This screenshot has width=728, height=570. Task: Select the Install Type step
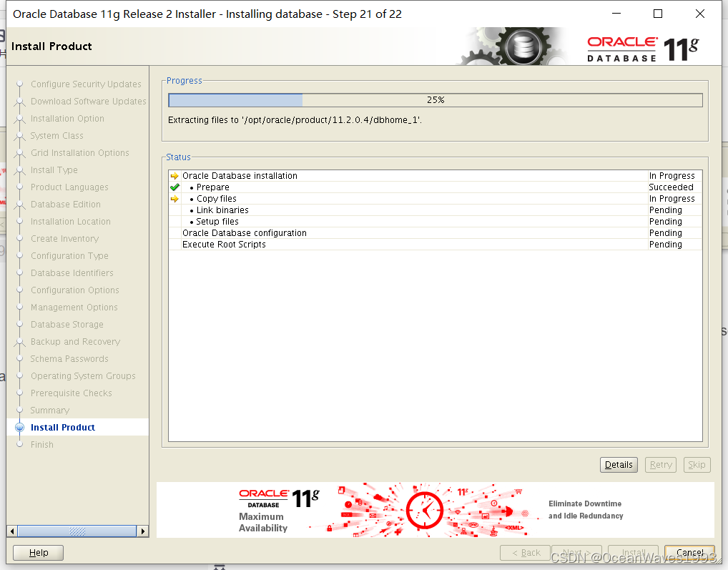54,170
